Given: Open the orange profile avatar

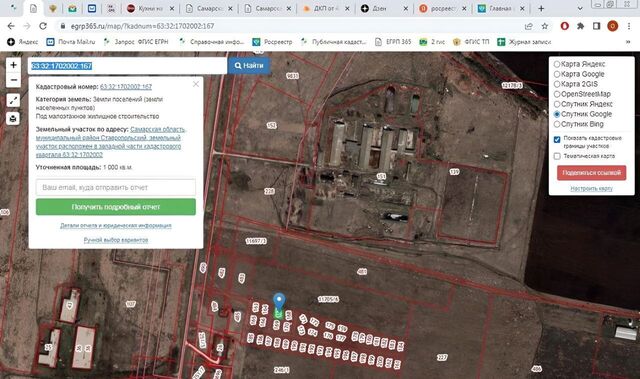Looking at the screenshot, I should pyautogui.click(x=612, y=26).
